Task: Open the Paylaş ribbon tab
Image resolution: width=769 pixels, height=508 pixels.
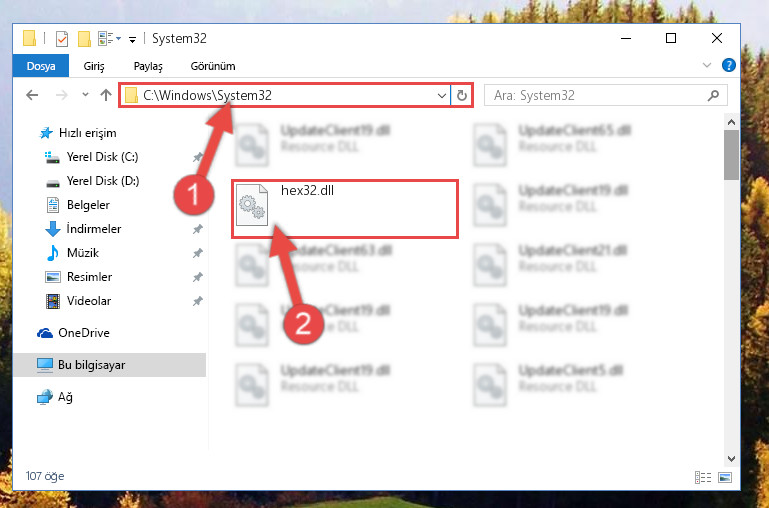Action: point(148,66)
